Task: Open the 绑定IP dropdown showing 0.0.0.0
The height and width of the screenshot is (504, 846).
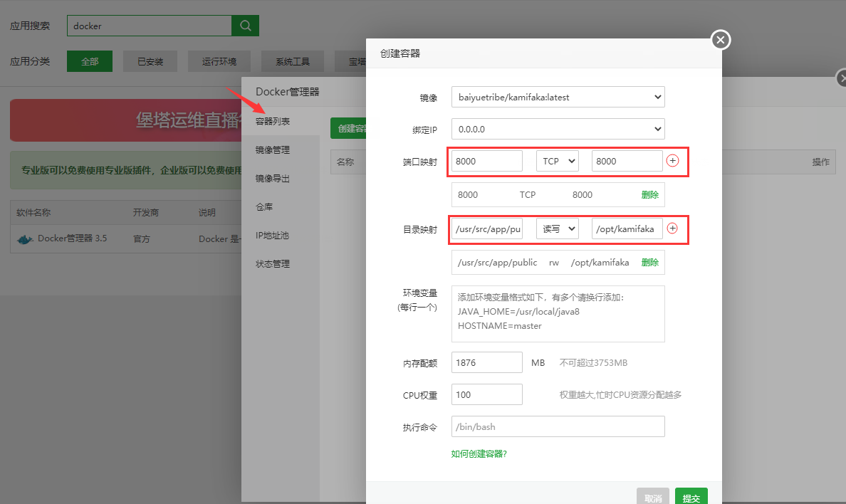Action: (558, 129)
